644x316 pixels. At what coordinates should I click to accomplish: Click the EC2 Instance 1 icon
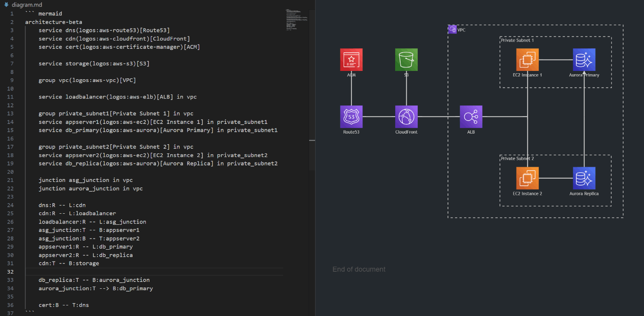click(x=528, y=59)
